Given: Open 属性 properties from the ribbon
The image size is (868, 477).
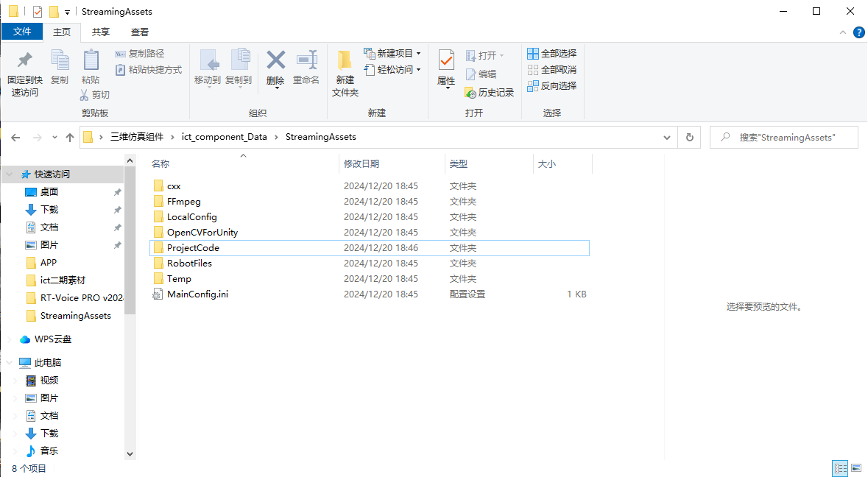Looking at the screenshot, I should (x=446, y=60).
